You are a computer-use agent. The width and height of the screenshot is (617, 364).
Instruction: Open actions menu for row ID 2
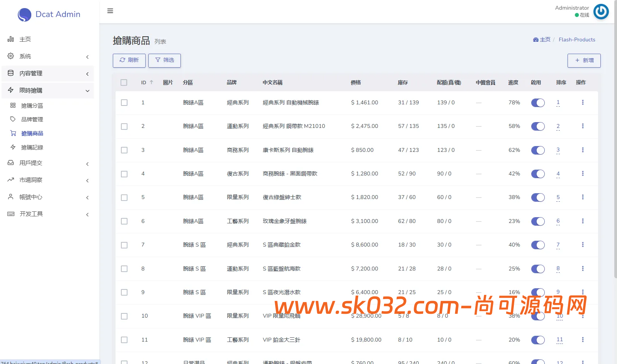(583, 126)
